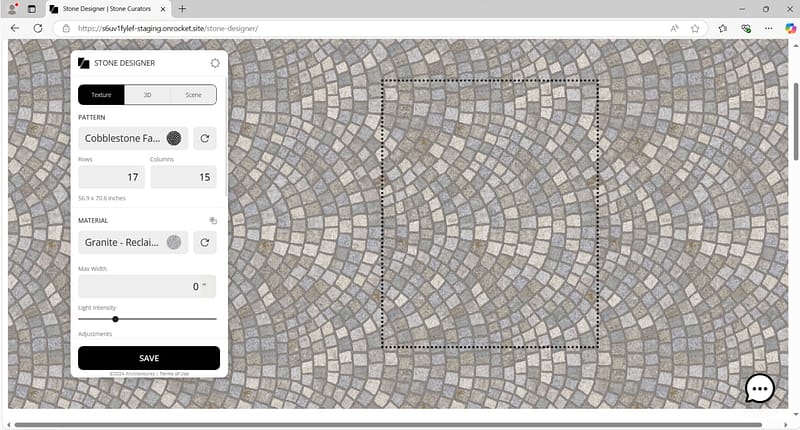Viewport: 800px width, 430px height.
Task: Click the Stone Designer logo icon
Action: click(x=84, y=63)
